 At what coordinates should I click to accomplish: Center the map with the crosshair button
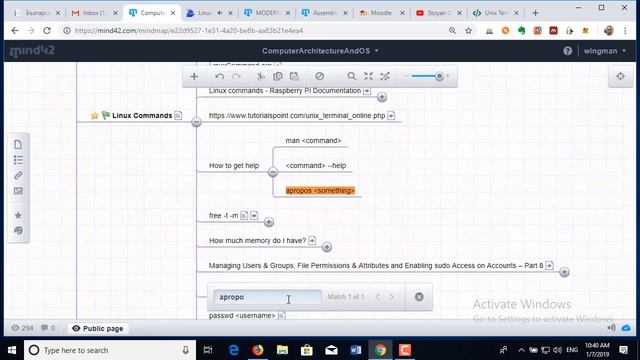coord(620,76)
